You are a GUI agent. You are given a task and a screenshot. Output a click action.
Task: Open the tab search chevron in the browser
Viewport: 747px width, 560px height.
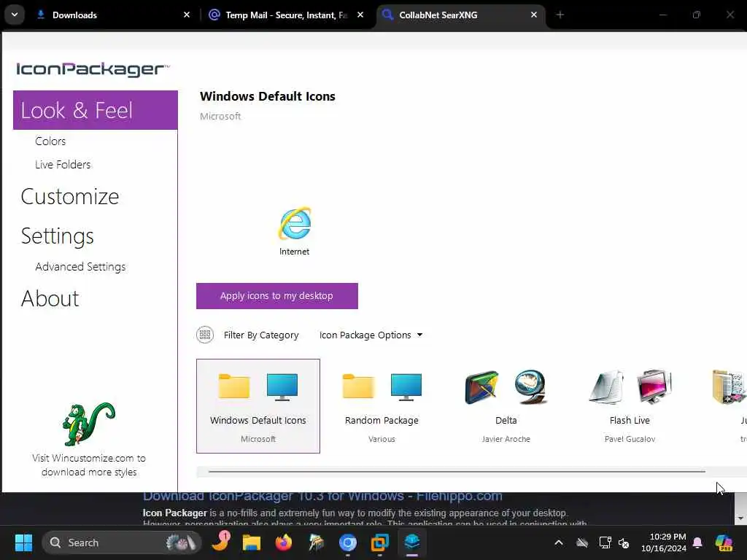click(x=15, y=15)
